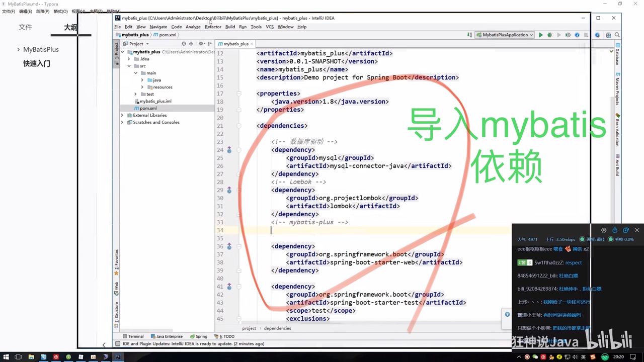This screenshot has width=644, height=362.
Task: Click the build project hammer icon
Action: click(469, 35)
